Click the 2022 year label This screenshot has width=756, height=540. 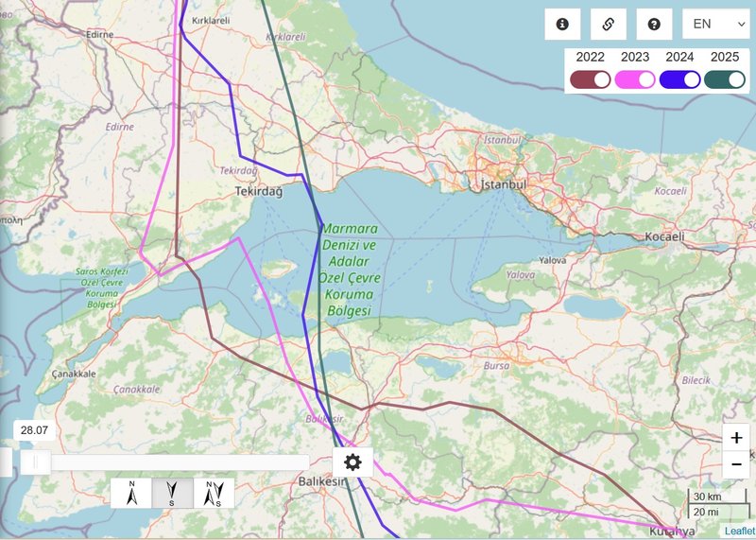click(x=590, y=57)
